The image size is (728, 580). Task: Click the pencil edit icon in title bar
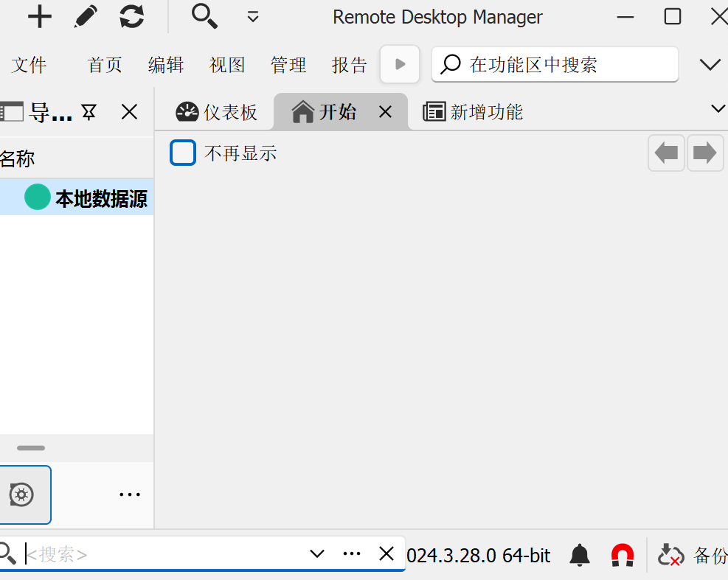[86, 17]
